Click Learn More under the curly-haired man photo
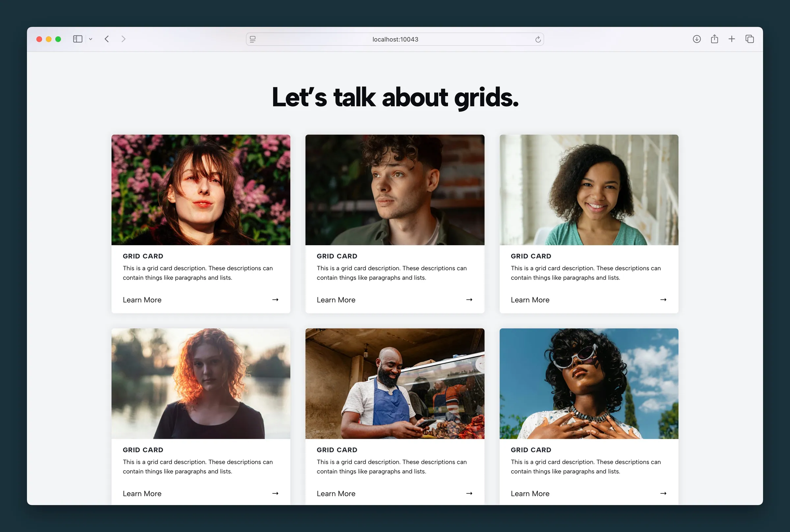The height and width of the screenshot is (532, 790). tap(336, 300)
